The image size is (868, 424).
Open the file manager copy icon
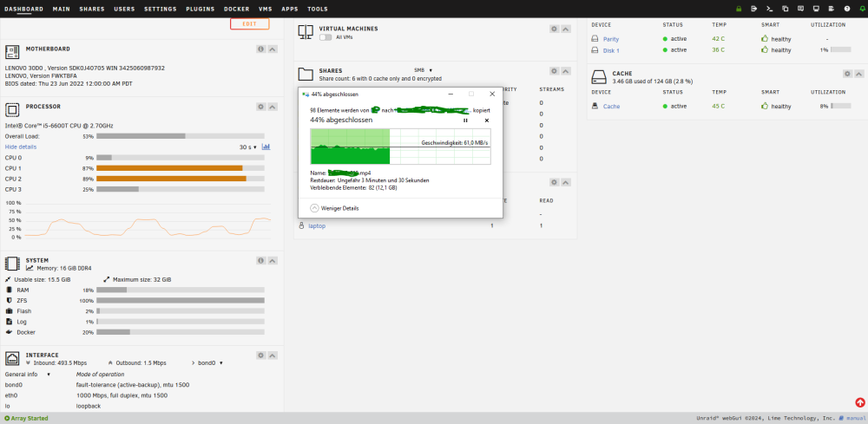pos(785,9)
